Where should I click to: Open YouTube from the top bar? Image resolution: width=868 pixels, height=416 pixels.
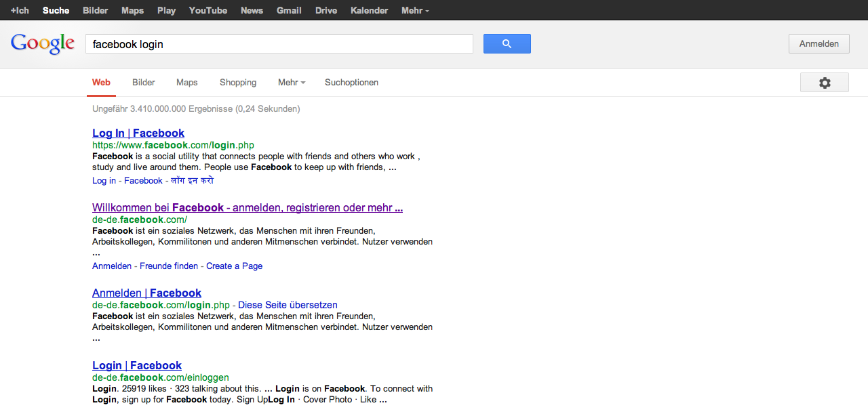point(208,10)
